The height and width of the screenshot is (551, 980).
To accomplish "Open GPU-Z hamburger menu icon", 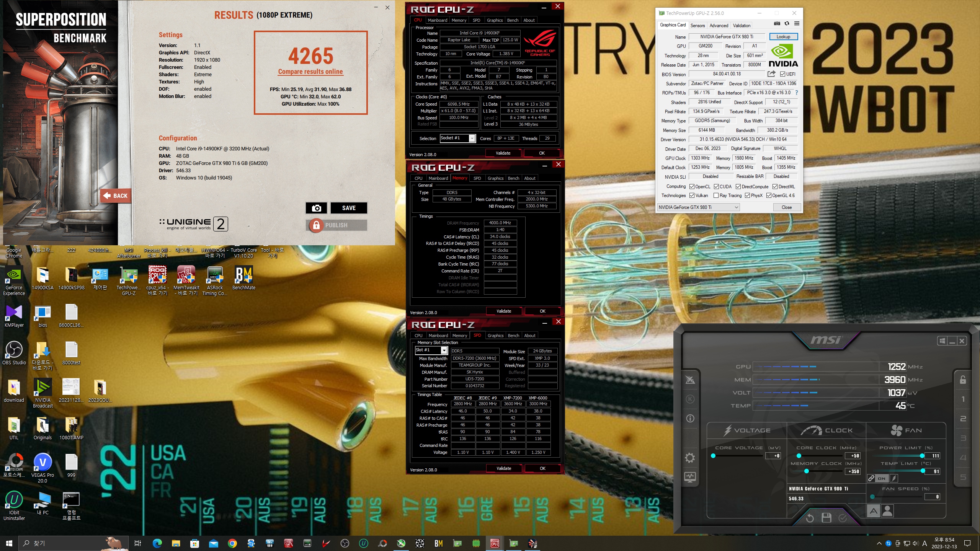I will (797, 24).
